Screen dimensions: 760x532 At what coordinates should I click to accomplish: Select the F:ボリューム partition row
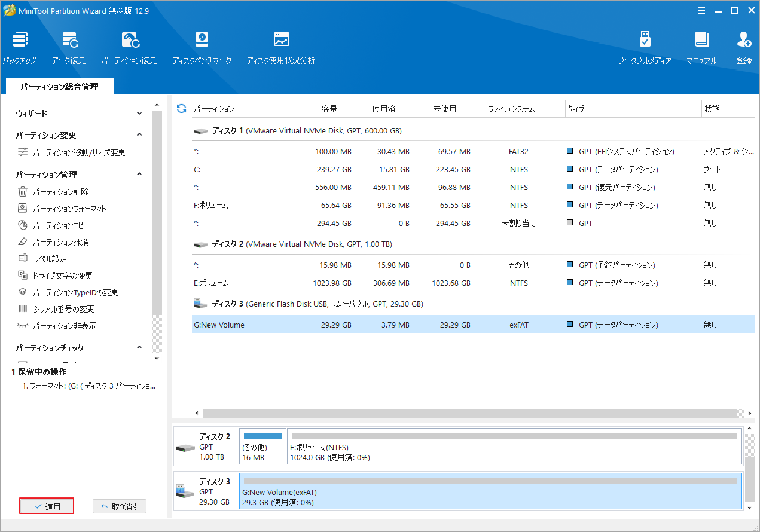point(472,205)
